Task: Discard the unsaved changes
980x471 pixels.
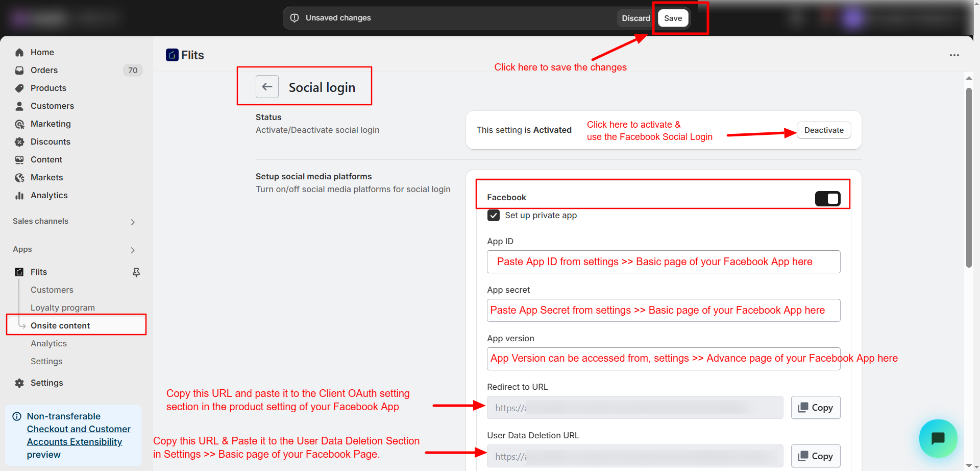Action: point(636,18)
